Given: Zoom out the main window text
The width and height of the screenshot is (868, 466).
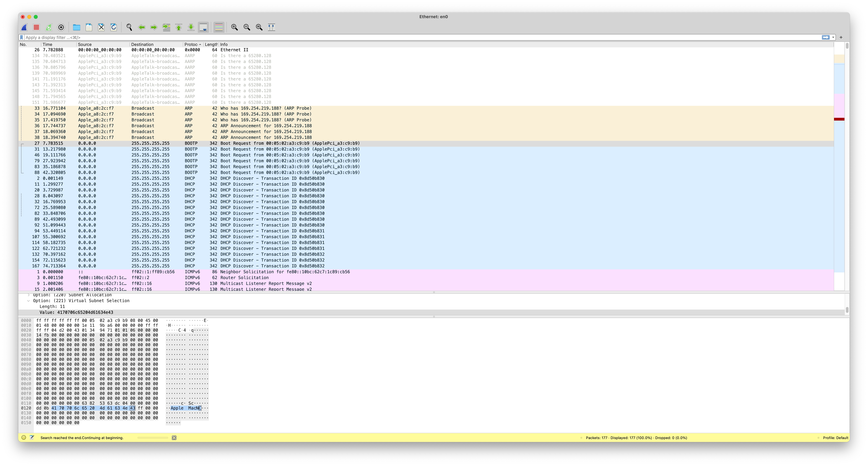Looking at the screenshot, I should pyautogui.click(x=247, y=27).
